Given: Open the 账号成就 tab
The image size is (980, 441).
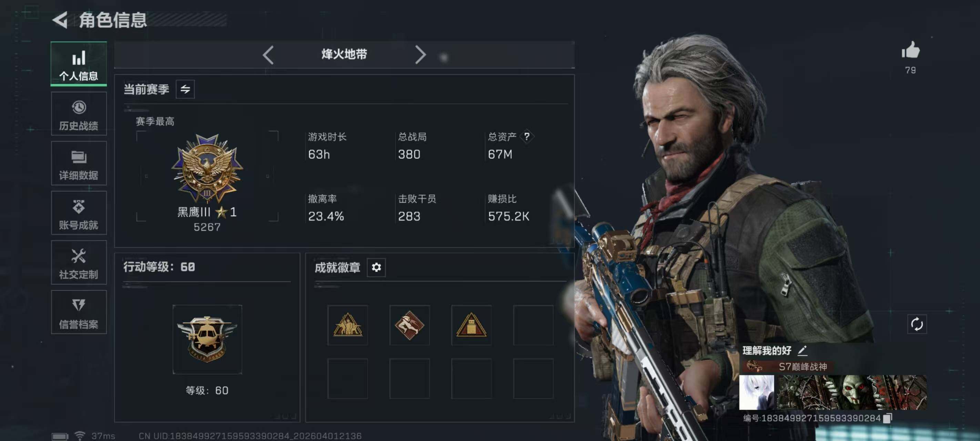Looking at the screenshot, I should [79, 213].
